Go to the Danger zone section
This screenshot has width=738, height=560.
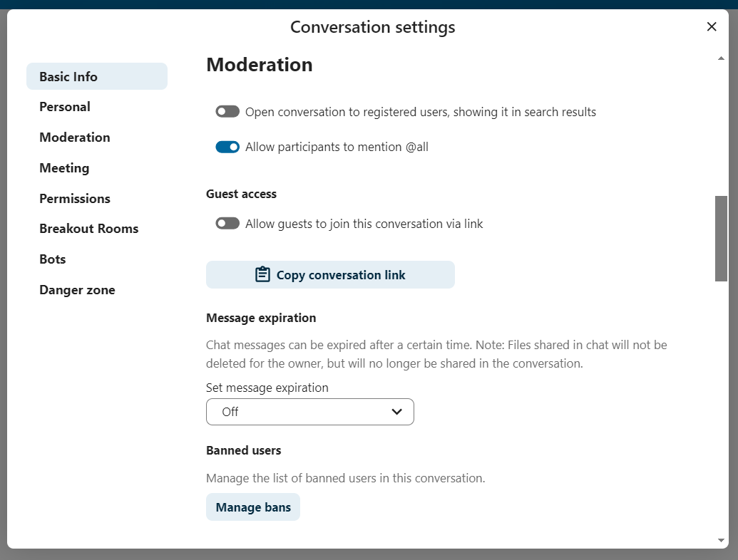tap(77, 290)
